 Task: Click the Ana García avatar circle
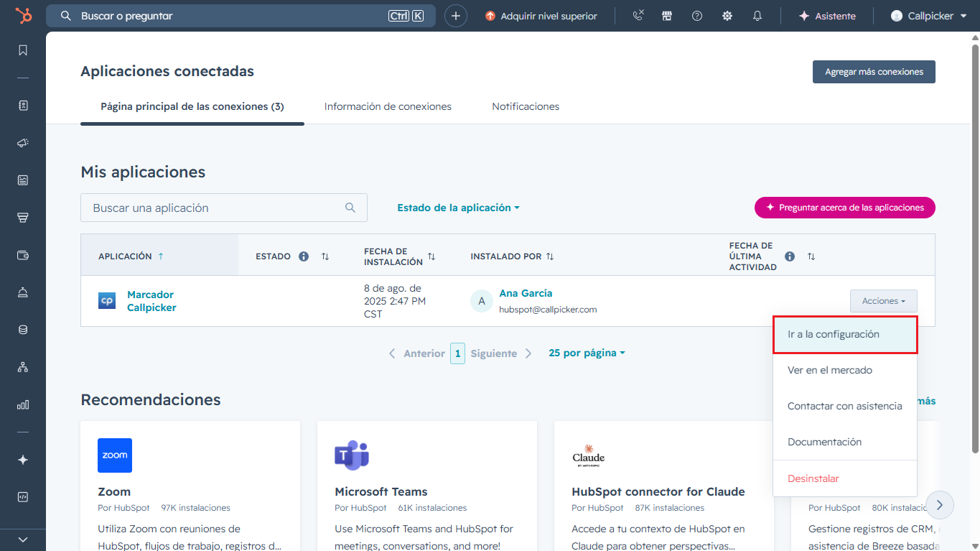pyautogui.click(x=482, y=301)
